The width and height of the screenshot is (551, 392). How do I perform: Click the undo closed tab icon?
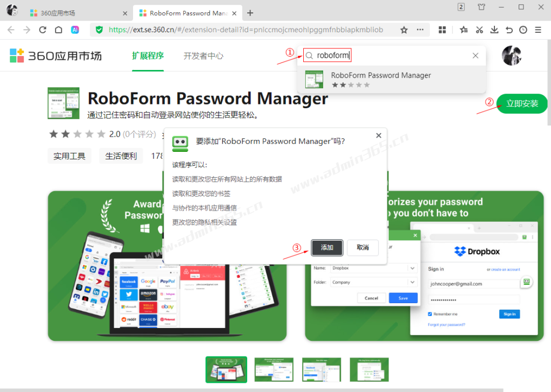[x=509, y=30]
